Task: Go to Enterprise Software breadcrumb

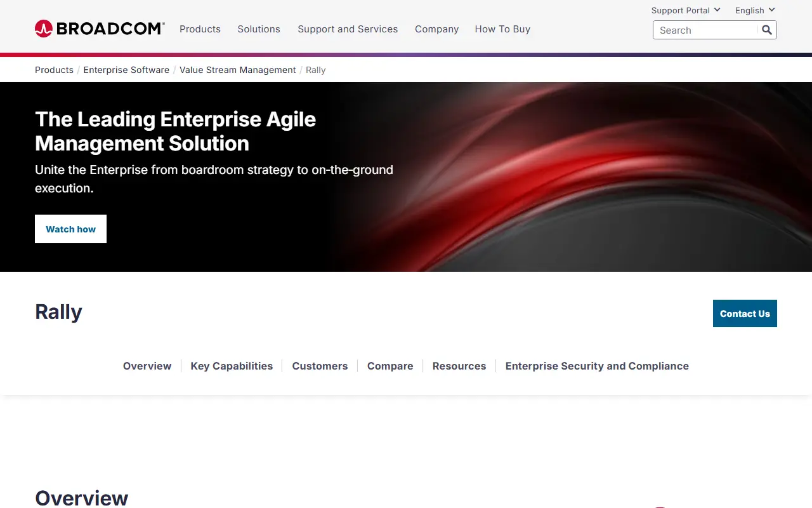Action: (x=126, y=70)
